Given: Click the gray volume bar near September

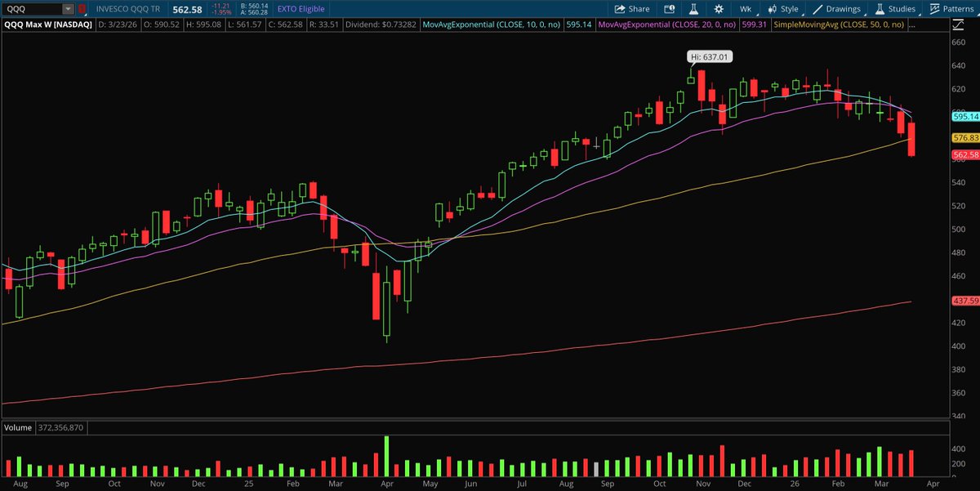Looking at the screenshot, I should (x=595, y=470).
